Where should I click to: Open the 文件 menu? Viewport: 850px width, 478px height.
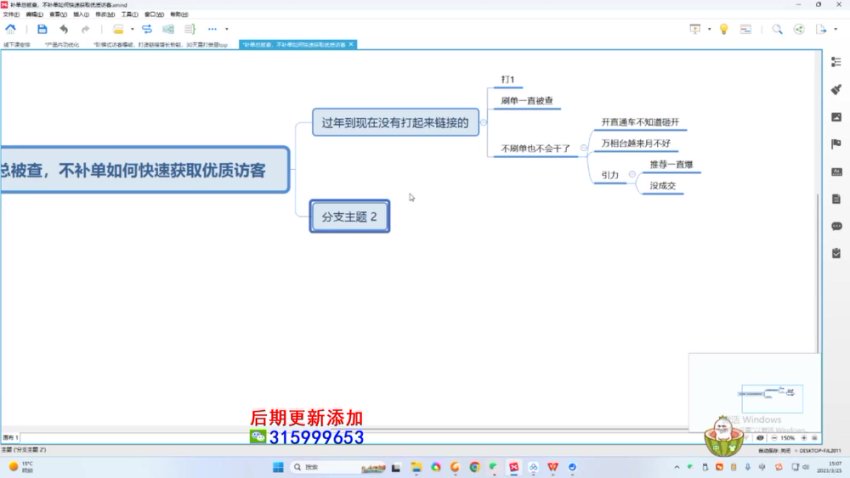[x=10, y=15]
